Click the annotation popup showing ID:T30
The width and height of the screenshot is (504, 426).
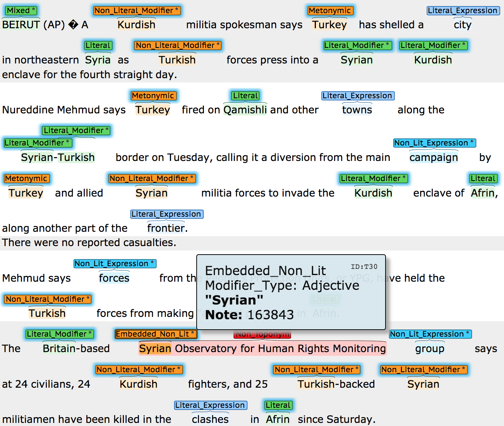(291, 292)
